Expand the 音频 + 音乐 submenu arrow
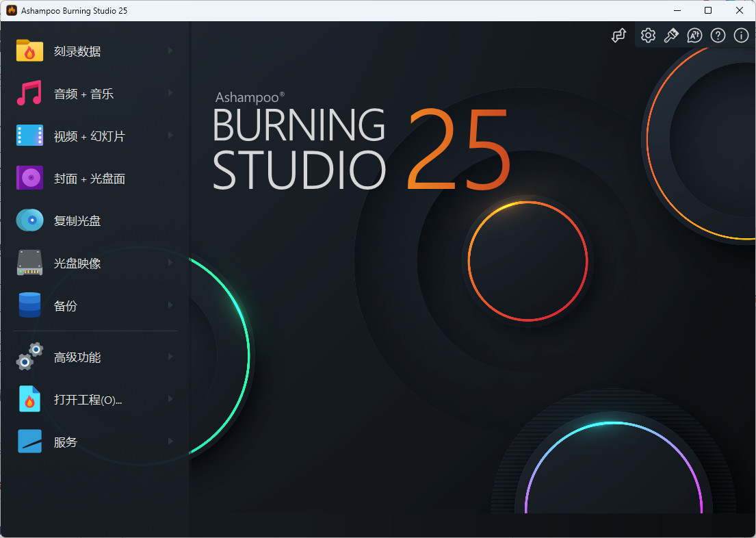 (x=170, y=93)
